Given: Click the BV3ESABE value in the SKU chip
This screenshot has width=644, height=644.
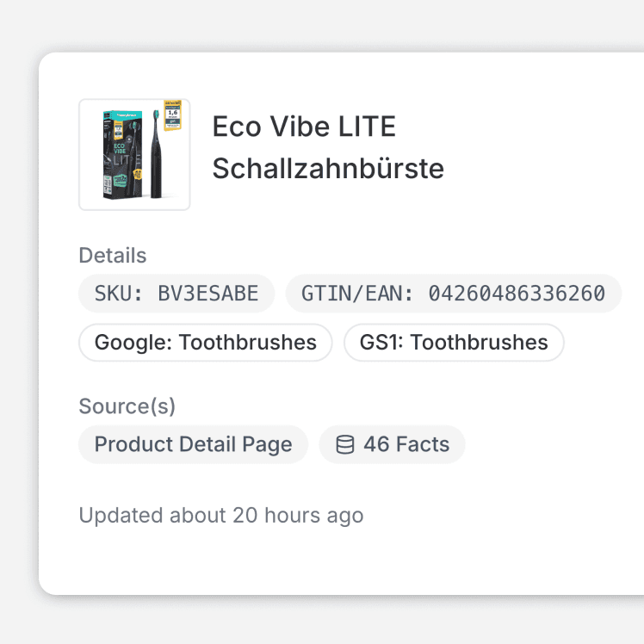Looking at the screenshot, I should pos(208,294).
